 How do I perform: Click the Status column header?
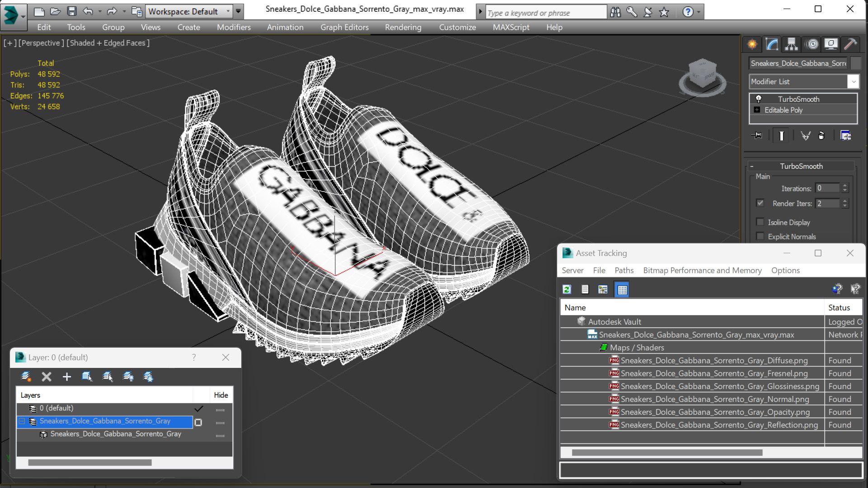(843, 307)
